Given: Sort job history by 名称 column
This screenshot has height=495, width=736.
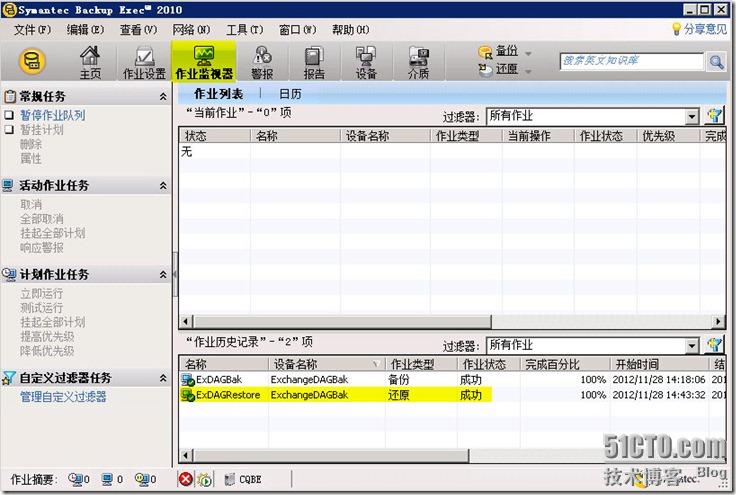Looking at the screenshot, I should [x=224, y=364].
